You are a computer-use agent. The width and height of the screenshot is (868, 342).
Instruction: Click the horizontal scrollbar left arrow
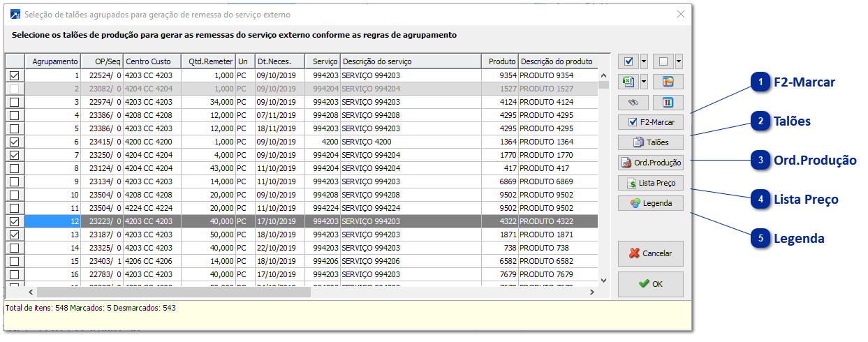(31, 292)
